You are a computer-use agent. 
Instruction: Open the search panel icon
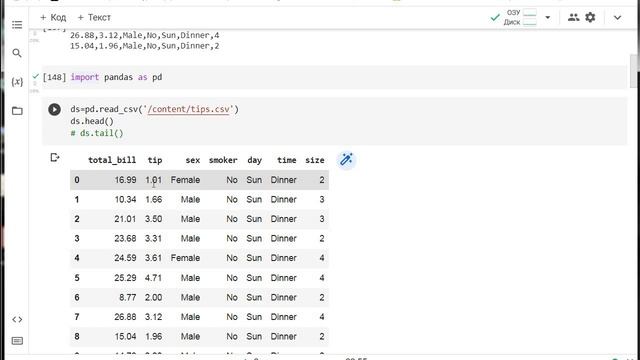pos(17,53)
